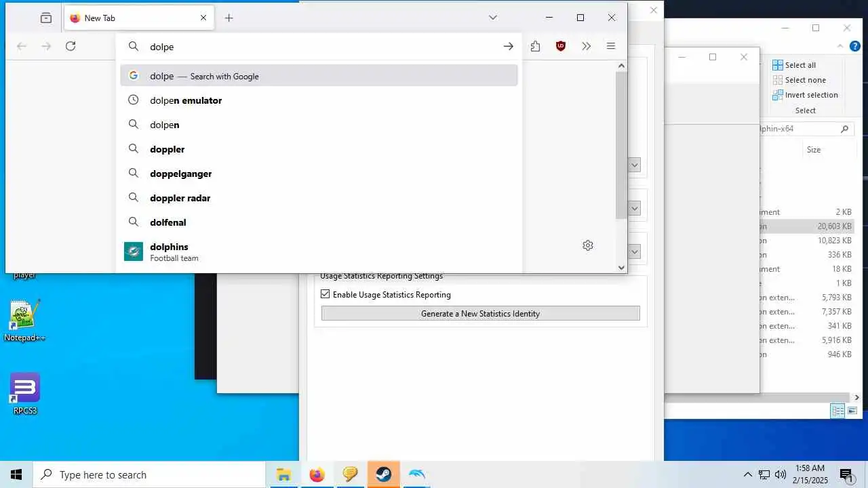This screenshot has height=488, width=868.
Task: Show hidden system tray icons chevron
Action: click(747, 474)
